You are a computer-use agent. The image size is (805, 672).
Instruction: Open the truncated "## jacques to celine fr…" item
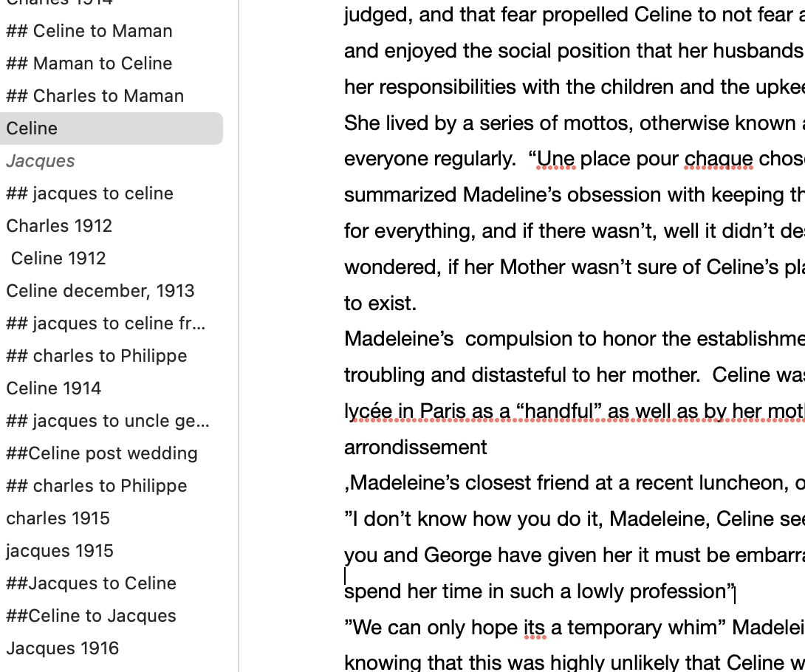click(106, 323)
